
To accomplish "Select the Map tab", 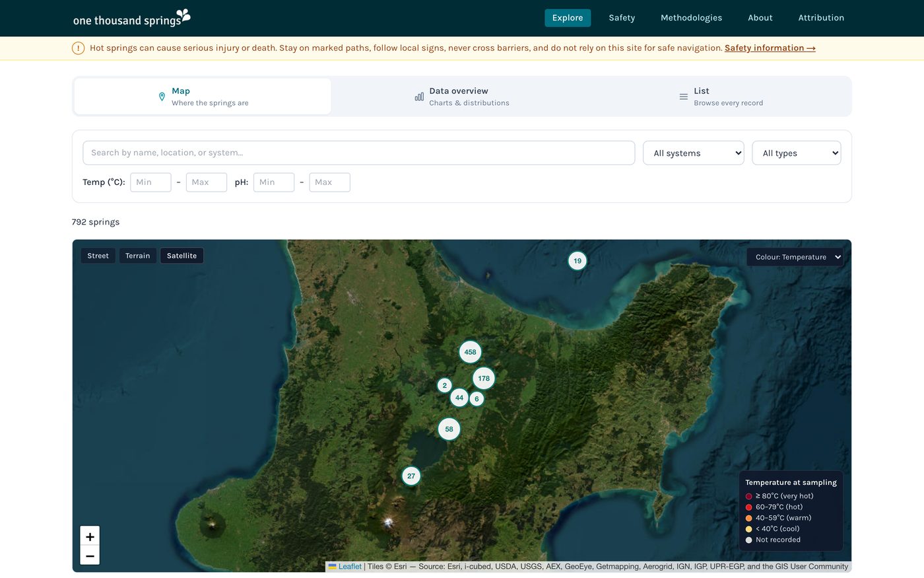I will pyautogui.click(x=203, y=96).
